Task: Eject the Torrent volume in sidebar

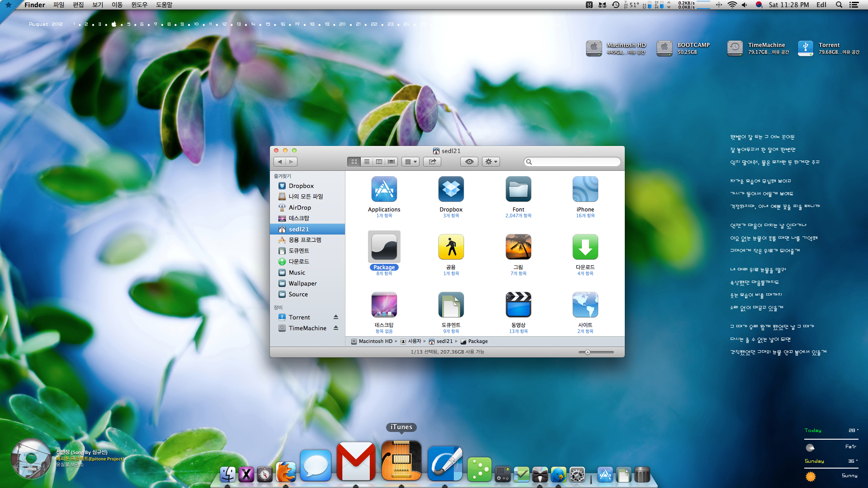Action: (336, 317)
